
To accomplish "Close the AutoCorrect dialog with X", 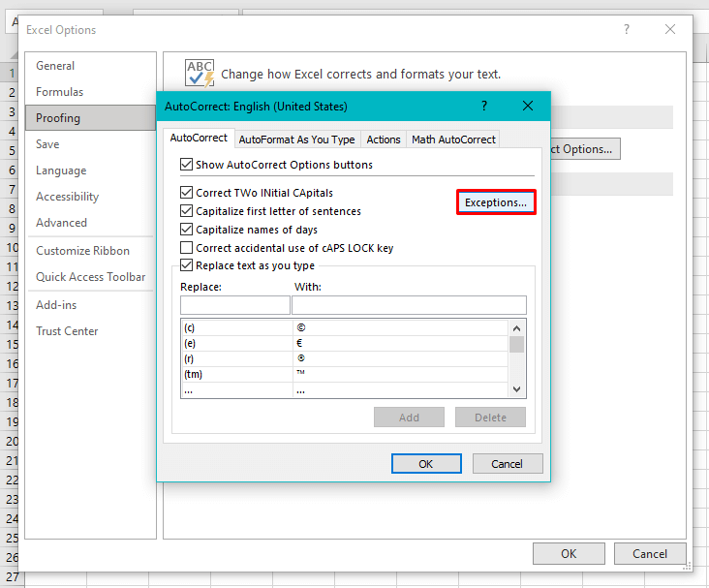I will 528,106.
